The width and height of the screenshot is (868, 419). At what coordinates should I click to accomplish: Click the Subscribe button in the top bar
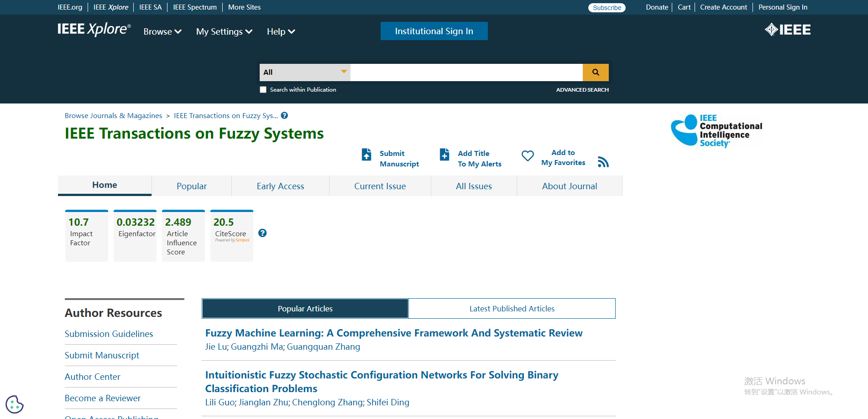click(x=607, y=8)
